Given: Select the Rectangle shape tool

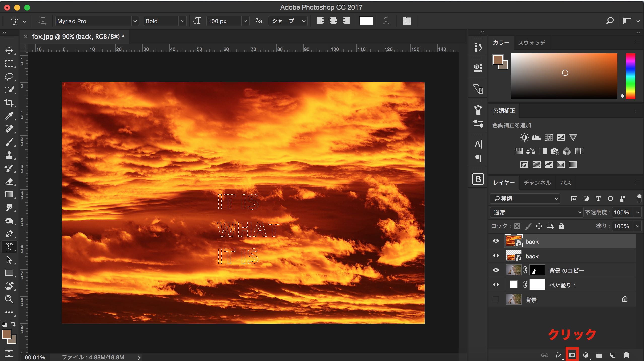Looking at the screenshot, I should 9,273.
